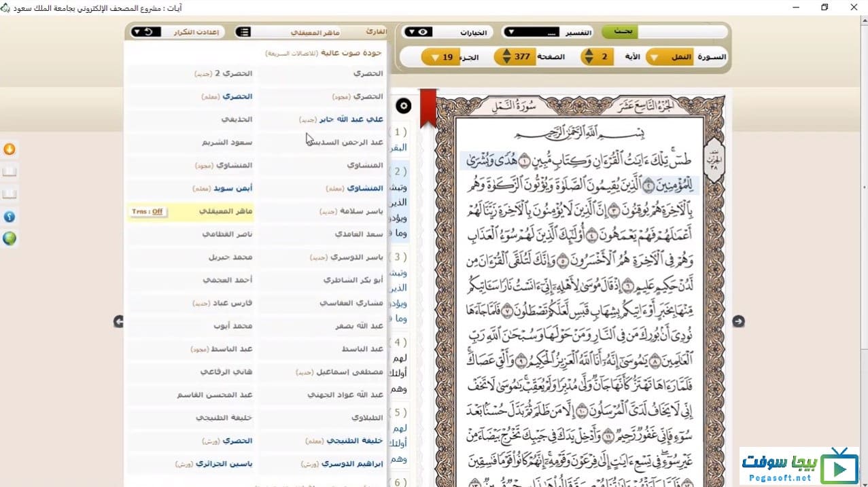Click the next page arrow right of mushaf
868x487 pixels.
(x=739, y=321)
